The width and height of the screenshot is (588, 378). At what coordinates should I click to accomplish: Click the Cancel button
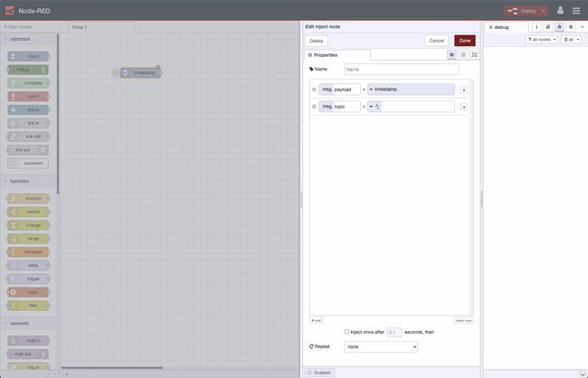coord(437,41)
